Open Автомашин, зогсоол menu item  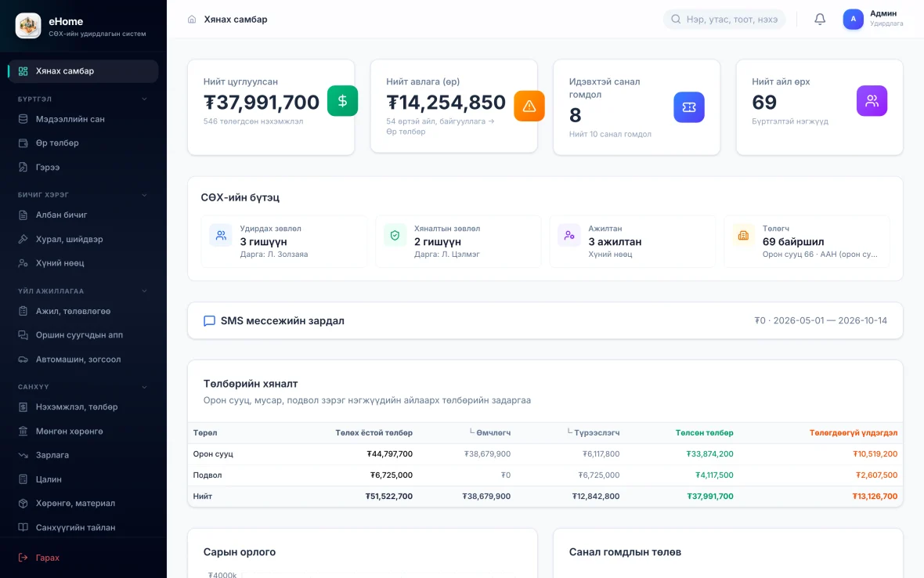(83, 359)
